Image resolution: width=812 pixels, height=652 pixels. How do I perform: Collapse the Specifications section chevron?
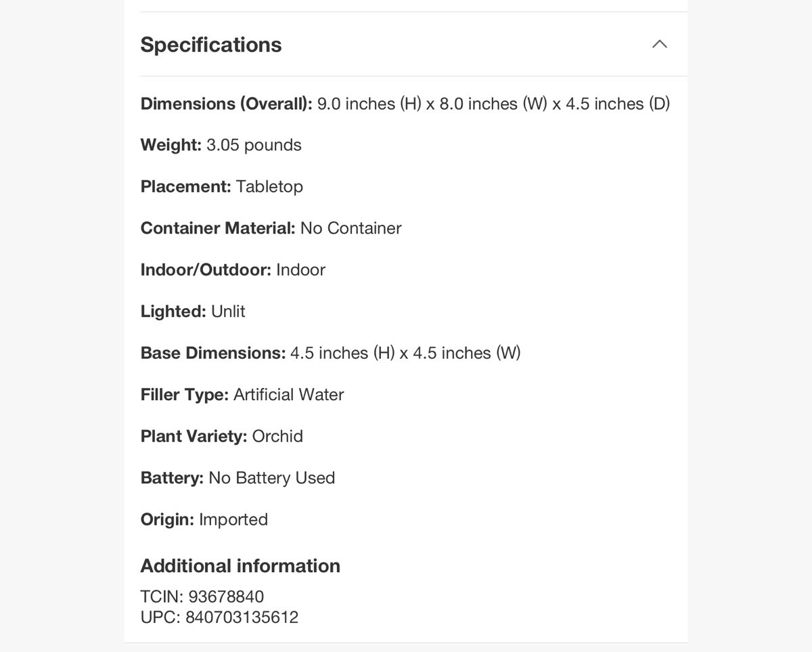tap(659, 44)
